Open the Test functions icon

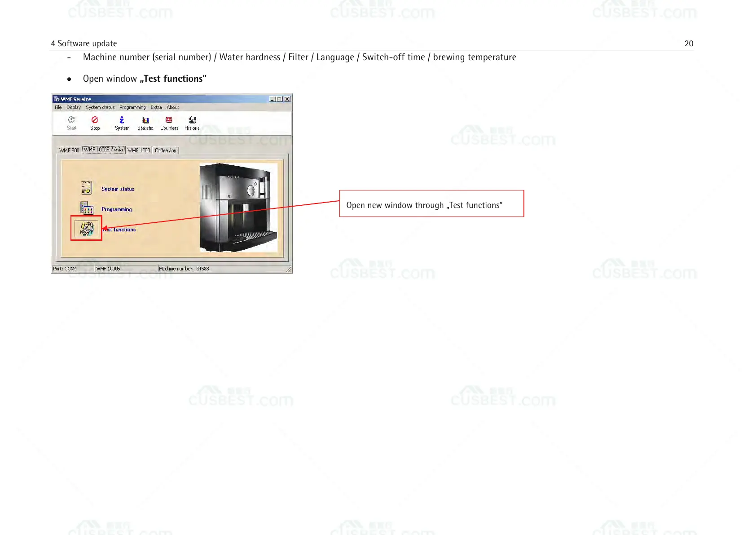pyautogui.click(x=87, y=229)
